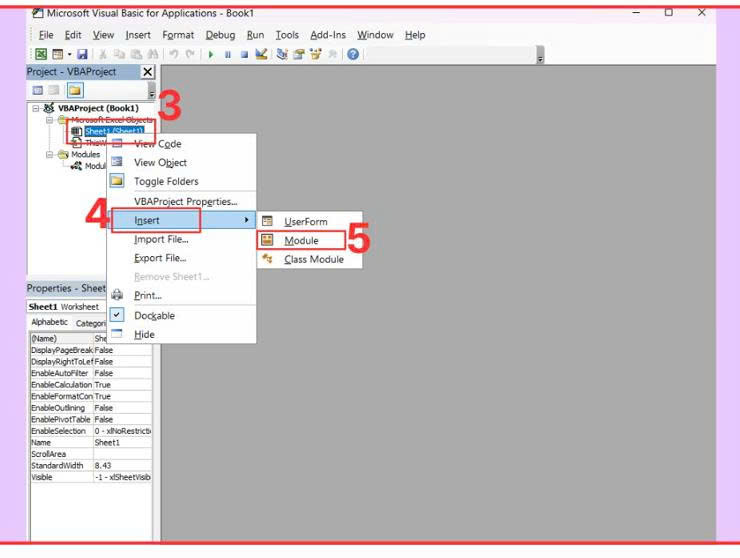Click Import File... in the context menu
This screenshot has width=740, height=558.
(161, 239)
